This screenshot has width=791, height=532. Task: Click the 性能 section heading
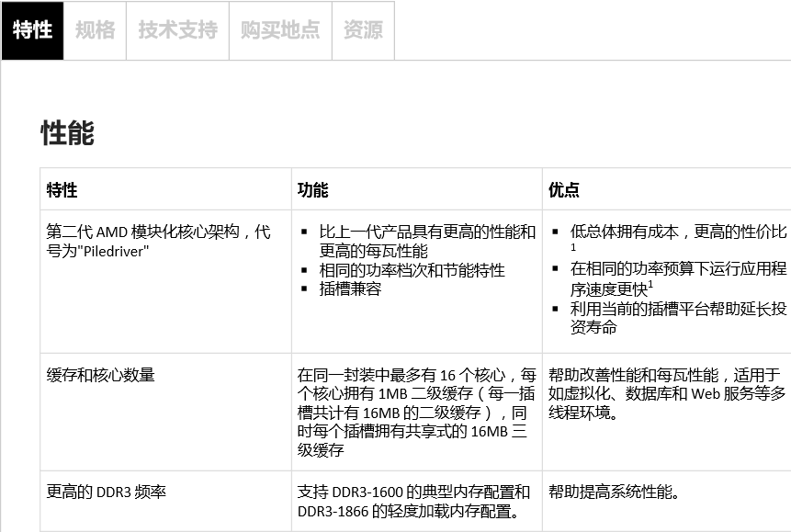67,133
